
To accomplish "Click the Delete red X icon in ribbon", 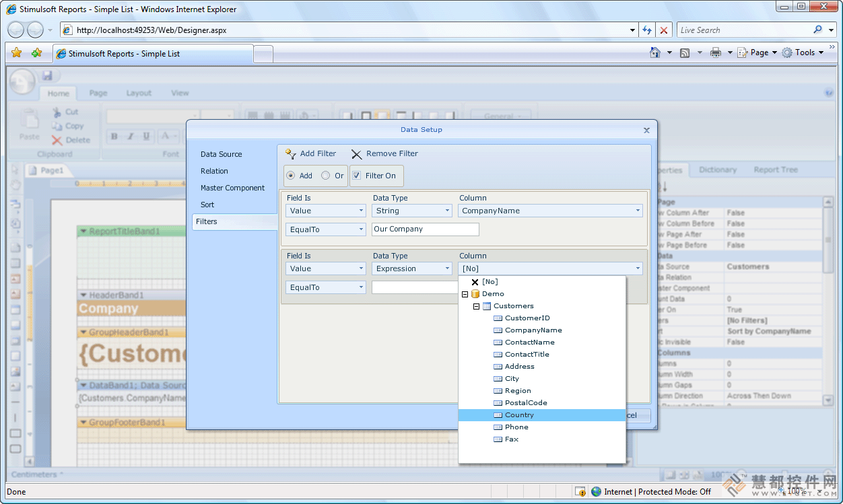I will coord(57,140).
